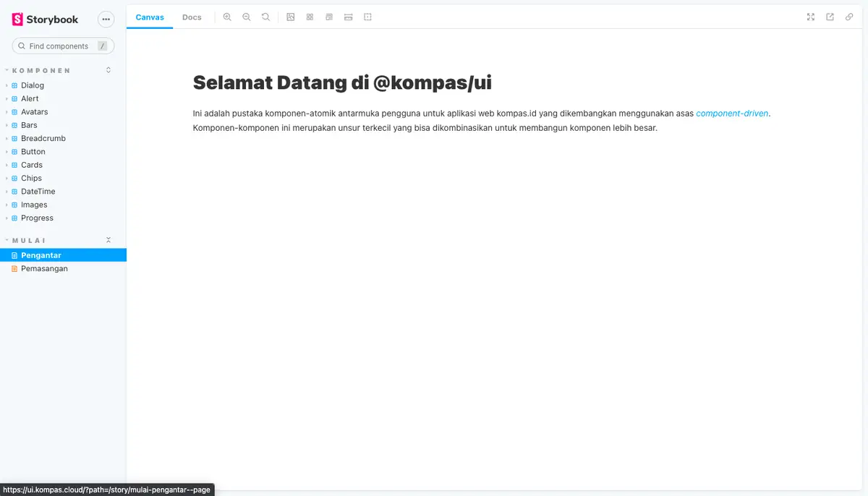Open the Storybook shortcuts menu
868x496 pixels.
click(x=106, y=19)
